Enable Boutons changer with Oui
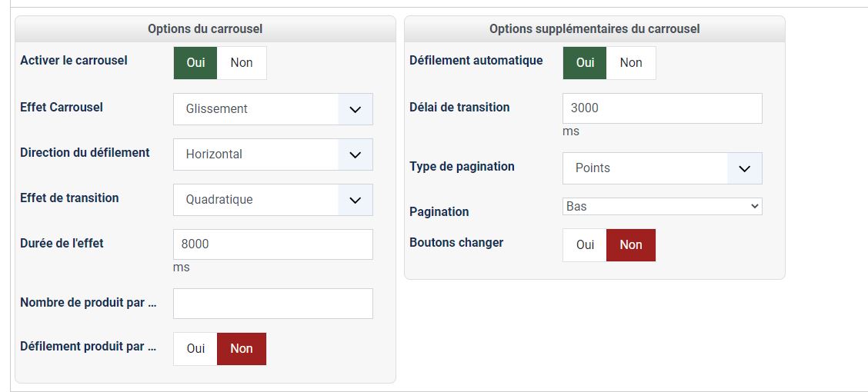The height and width of the screenshot is (392, 868). click(585, 245)
